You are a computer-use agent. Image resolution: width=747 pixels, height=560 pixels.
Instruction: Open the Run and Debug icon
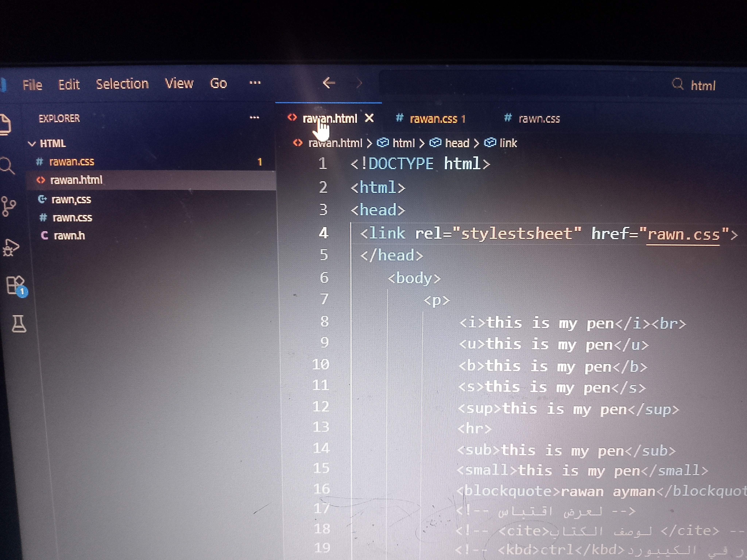[11, 248]
